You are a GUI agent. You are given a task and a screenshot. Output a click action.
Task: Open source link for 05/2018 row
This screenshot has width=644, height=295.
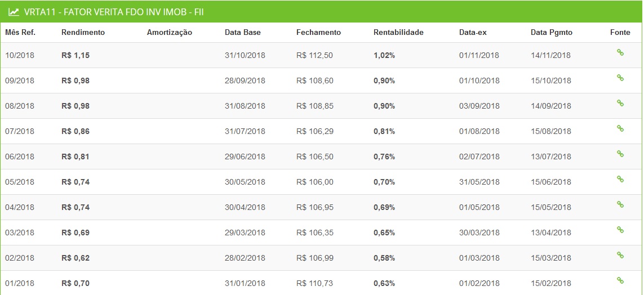(620, 179)
